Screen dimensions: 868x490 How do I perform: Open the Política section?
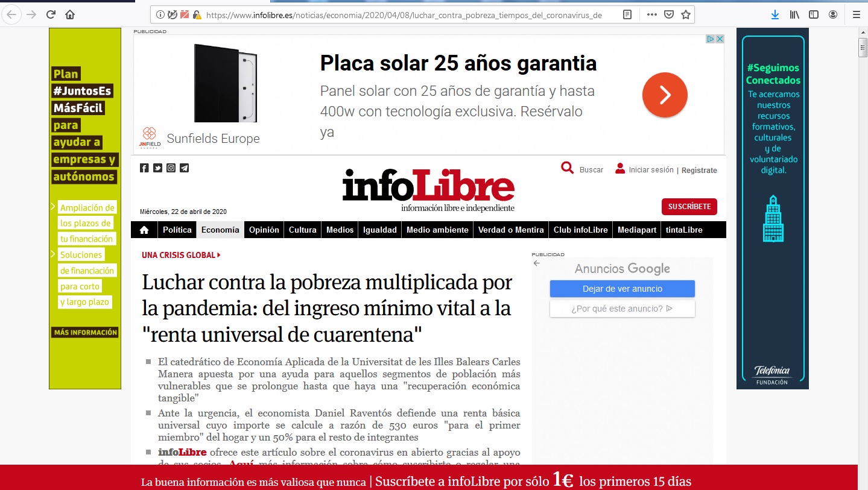click(x=177, y=230)
